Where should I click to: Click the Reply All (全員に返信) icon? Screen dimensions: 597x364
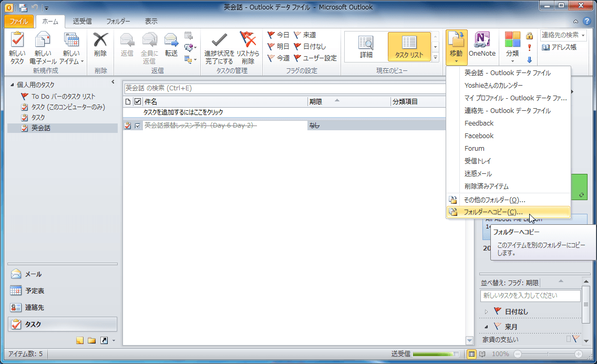coord(149,39)
